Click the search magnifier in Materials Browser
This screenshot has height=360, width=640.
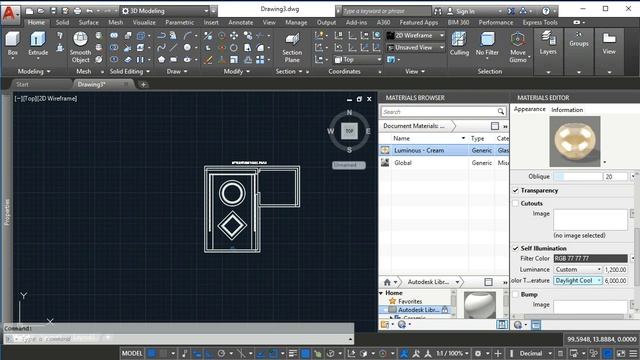500,111
